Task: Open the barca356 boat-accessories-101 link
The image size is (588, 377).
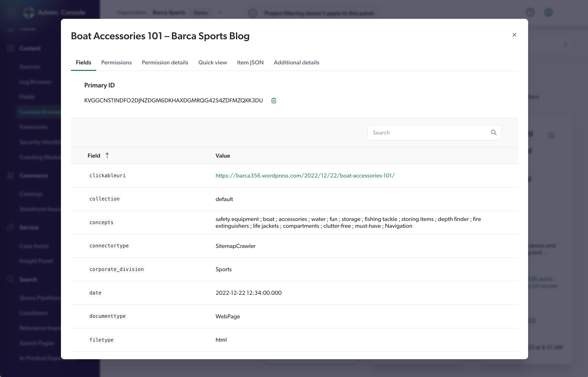Action: (x=305, y=176)
